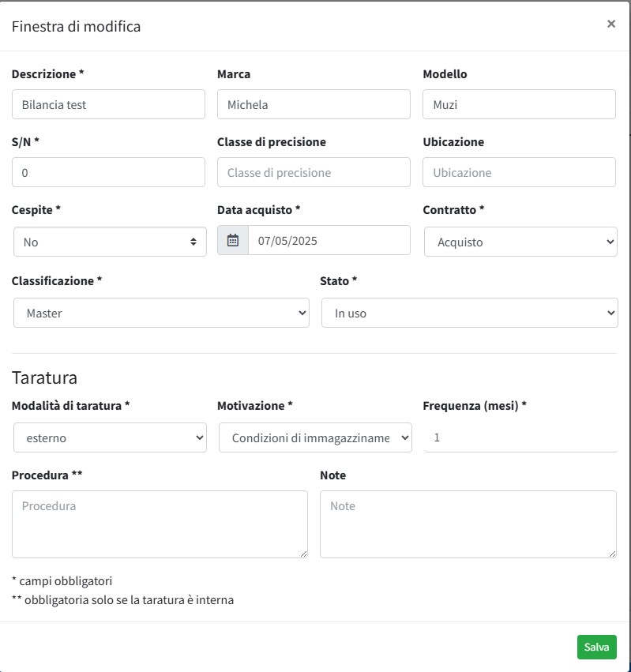Click the calendar icon beside Data acquisto
Viewport: 631px width, 672px height.
pos(233,241)
